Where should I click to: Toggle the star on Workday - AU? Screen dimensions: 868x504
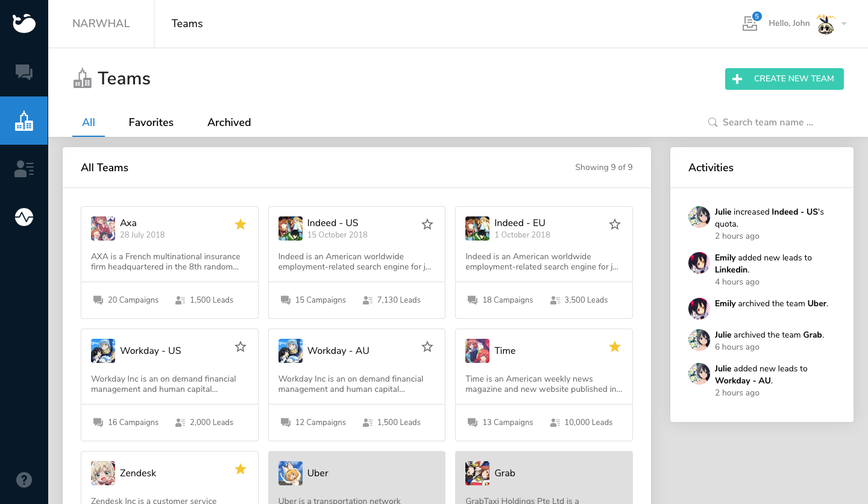tap(427, 347)
